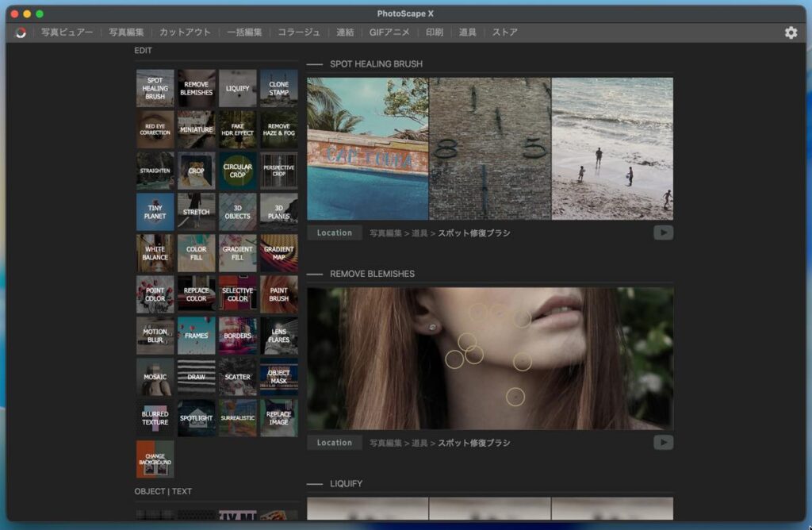Select the Crop tile
Viewport: 812px width, 530px height.
(197, 171)
